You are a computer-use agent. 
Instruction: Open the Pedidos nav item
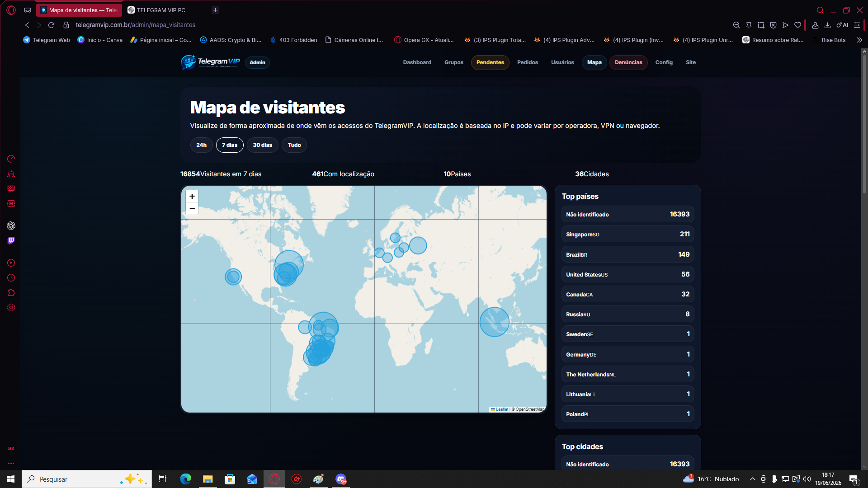coord(528,62)
